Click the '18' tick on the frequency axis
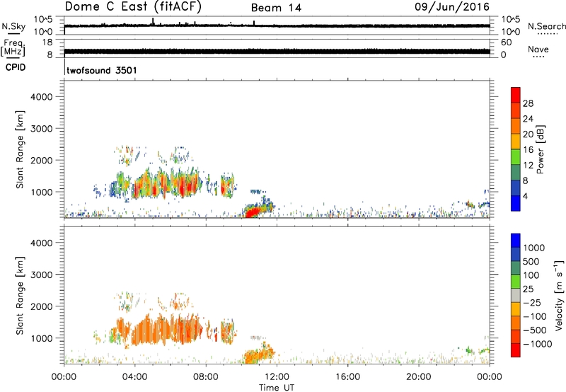Viewport: 566px width, 392px height. (x=47, y=42)
